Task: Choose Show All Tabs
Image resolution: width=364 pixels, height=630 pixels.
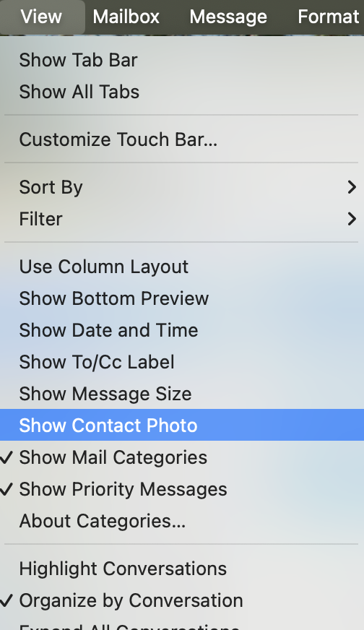Action: click(182, 92)
